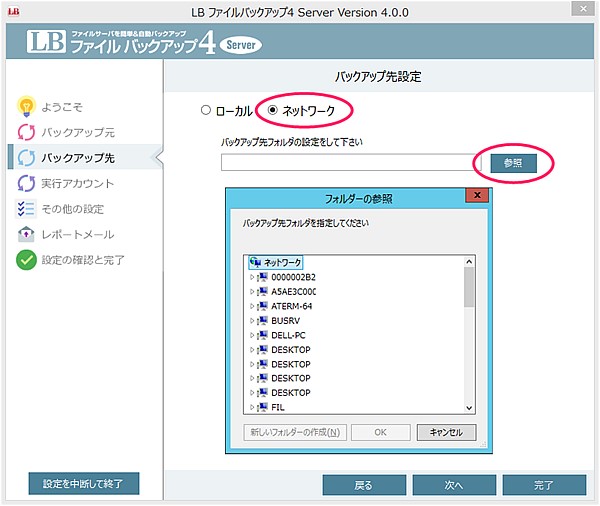Select DELL-PC in folder tree
This screenshot has height=506, width=600.
point(288,335)
